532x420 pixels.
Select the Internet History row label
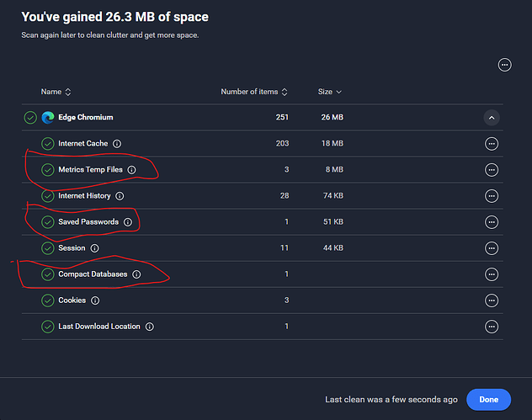(84, 196)
